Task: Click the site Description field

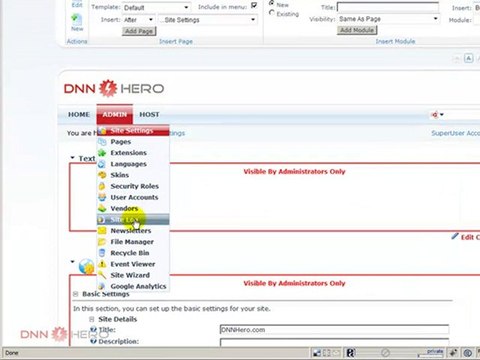Action: 334,342
